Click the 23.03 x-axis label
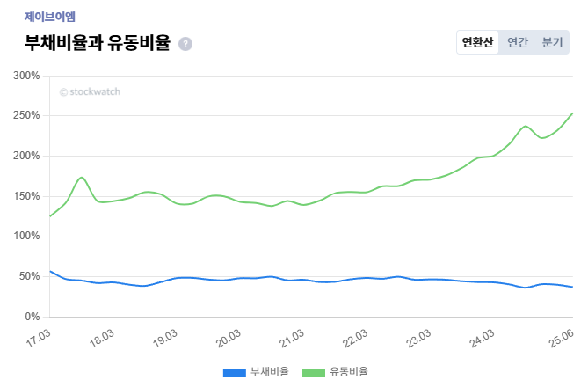This screenshot has height=387, width=588. 418,336
